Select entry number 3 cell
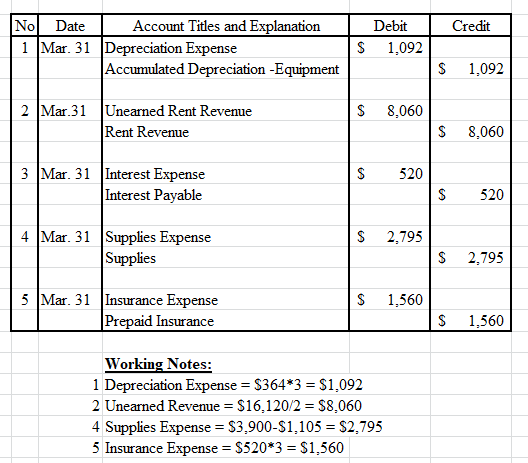528x463 pixels. pyautogui.click(x=25, y=174)
